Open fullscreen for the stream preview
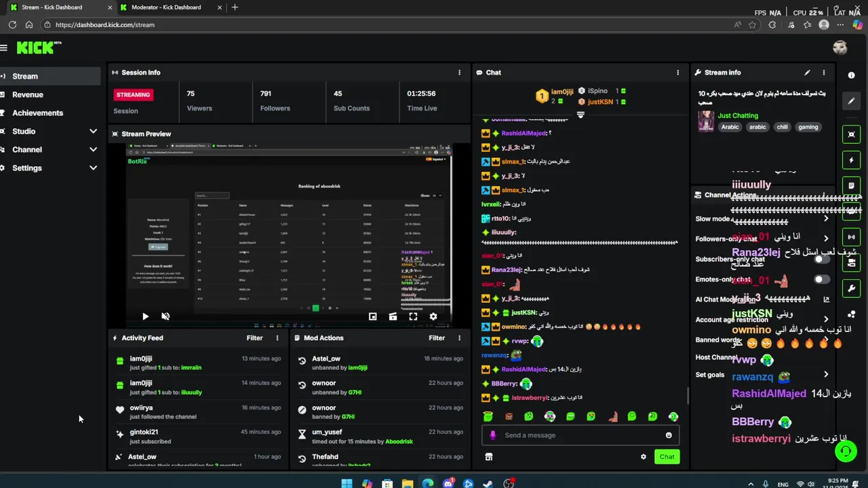The image size is (868, 488). pos(413,317)
